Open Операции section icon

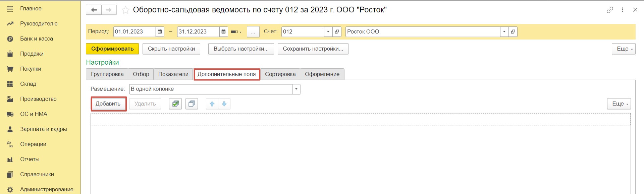click(x=10, y=144)
